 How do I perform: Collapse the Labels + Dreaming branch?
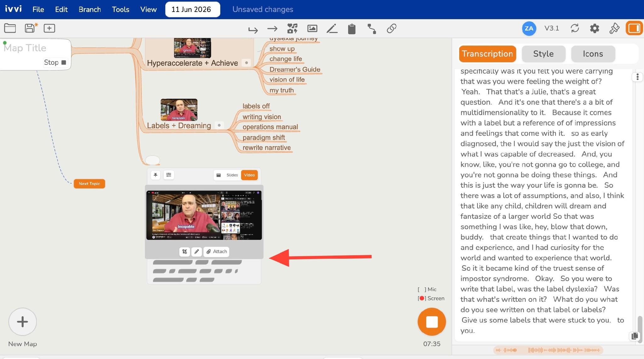[219, 125]
